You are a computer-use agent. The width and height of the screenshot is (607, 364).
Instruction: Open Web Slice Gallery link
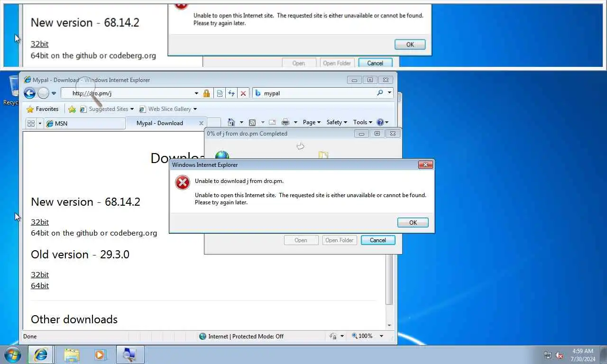point(167,109)
